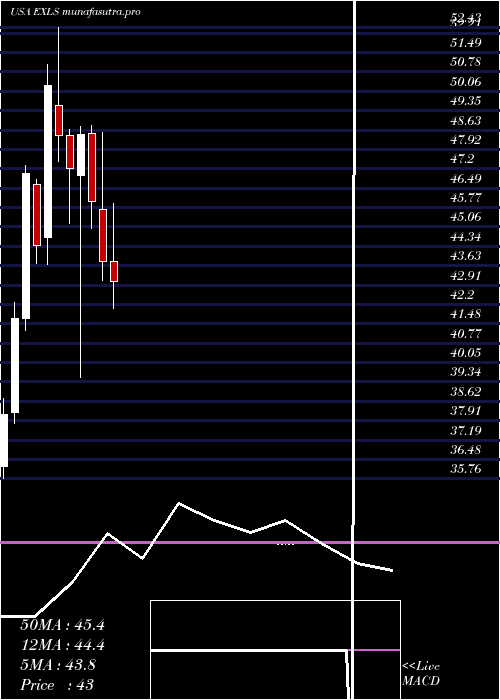Click the 37.91 price axis label
Viewport: 500px width, 700px height.
pos(465,411)
